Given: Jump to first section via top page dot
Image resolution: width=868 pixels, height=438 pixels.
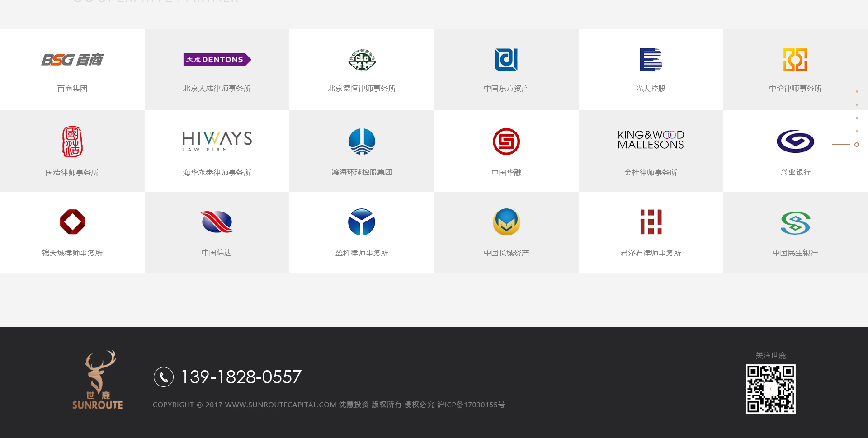Looking at the screenshot, I should (857, 92).
